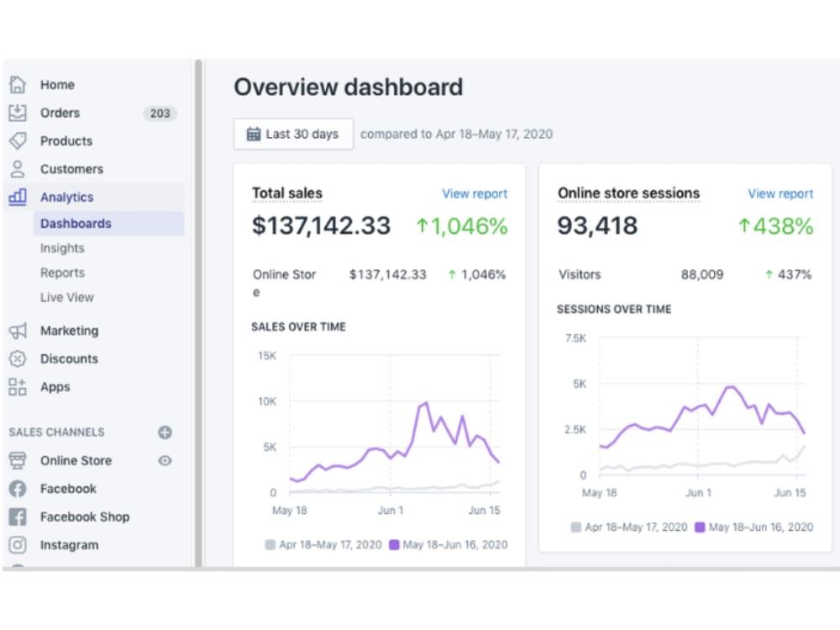The width and height of the screenshot is (840, 630).
Task: Open Facebook Shop sales channel
Action: coord(85,517)
